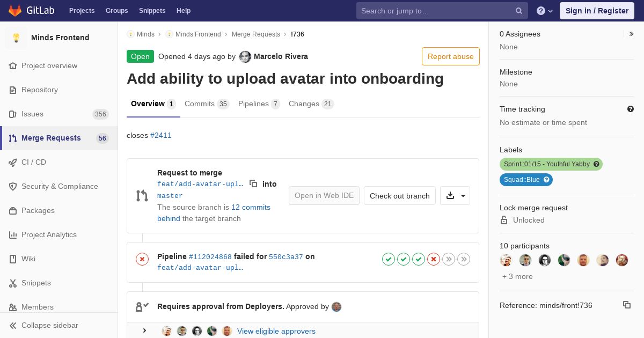Click the master target branch link
This screenshot has height=338, width=644.
[x=170, y=196]
